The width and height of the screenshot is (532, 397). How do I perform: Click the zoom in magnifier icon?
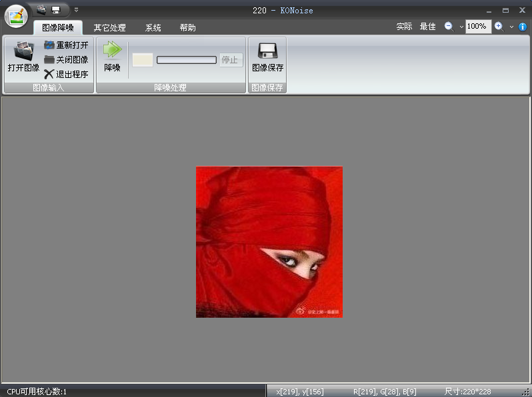click(x=499, y=27)
